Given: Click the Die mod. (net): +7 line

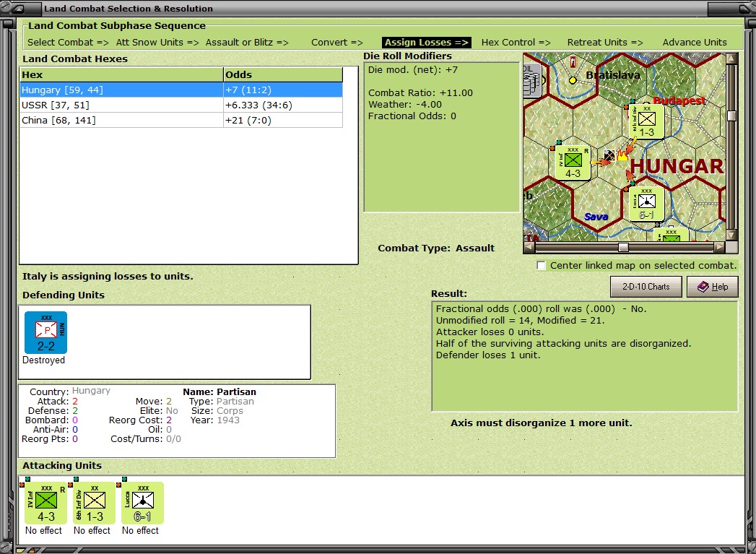Looking at the screenshot, I should 413,70.
